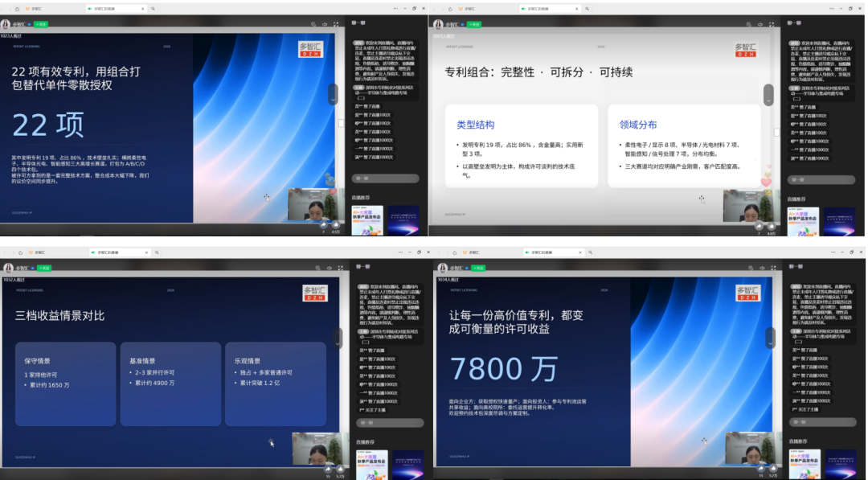Open the dark blue recommended stream in the 7800 万 slide window
The height and width of the screenshot is (480, 868).
(x=841, y=465)
